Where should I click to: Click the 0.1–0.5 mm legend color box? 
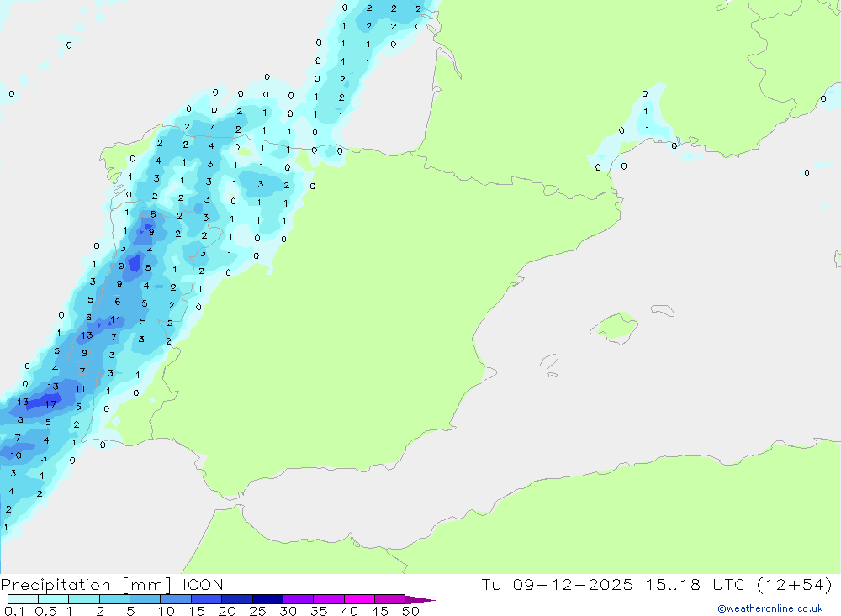click(23, 599)
